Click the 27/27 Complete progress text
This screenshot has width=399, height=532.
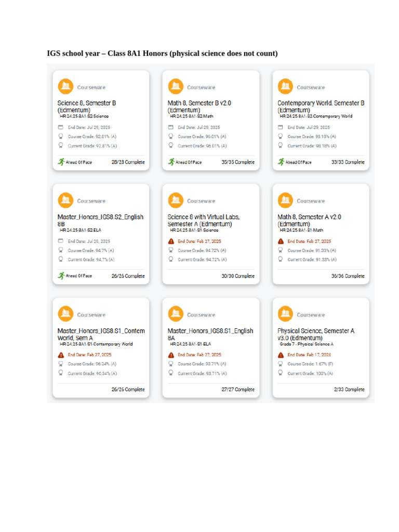238,390
